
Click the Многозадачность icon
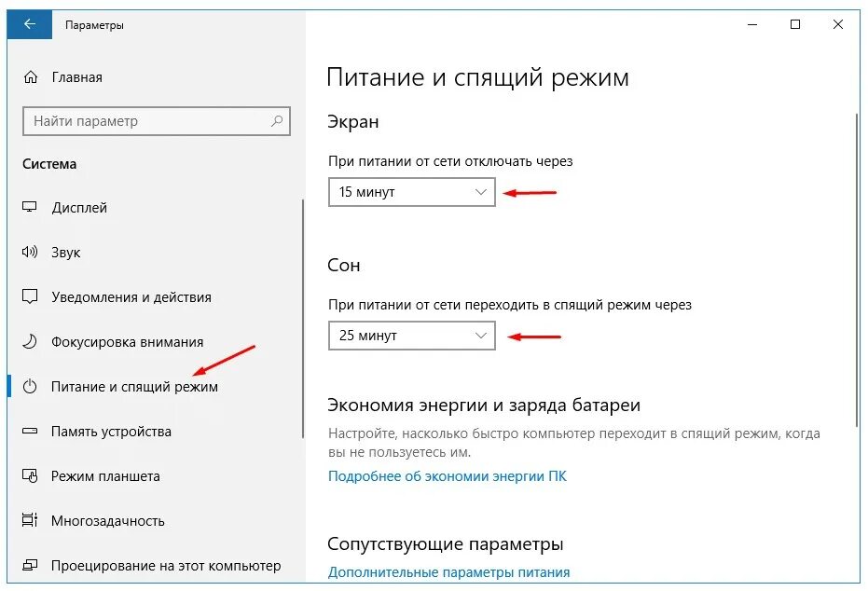pos(29,520)
